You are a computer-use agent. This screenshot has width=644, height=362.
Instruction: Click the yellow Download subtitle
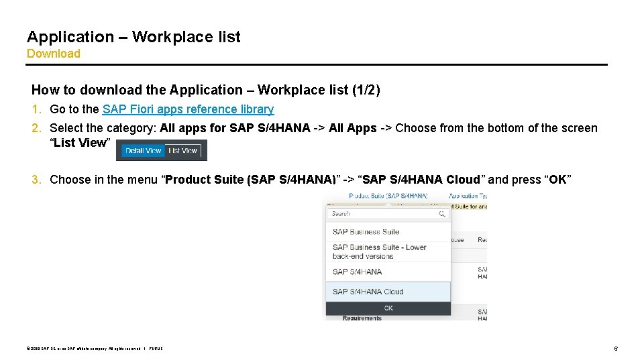click(x=54, y=54)
